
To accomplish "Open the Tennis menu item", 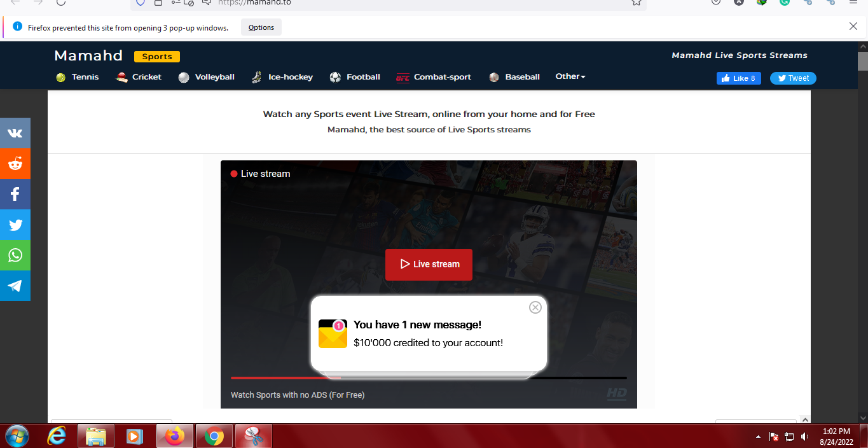I will click(x=85, y=77).
